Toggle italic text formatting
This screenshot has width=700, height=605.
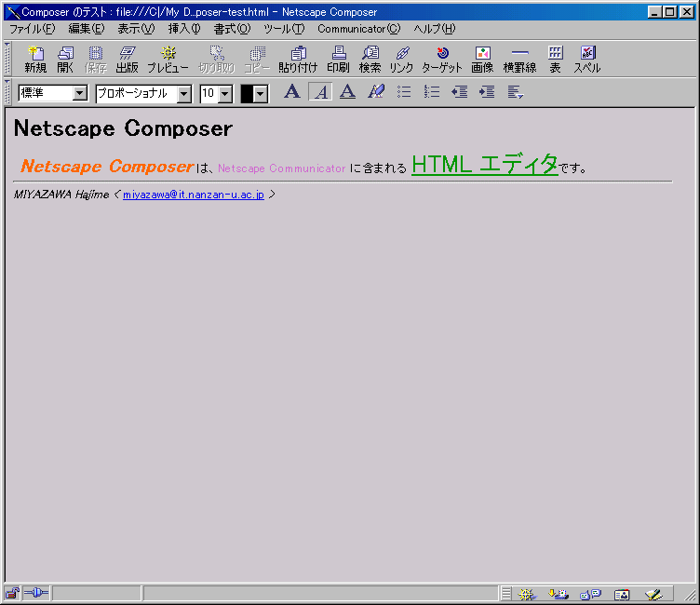coord(320,92)
